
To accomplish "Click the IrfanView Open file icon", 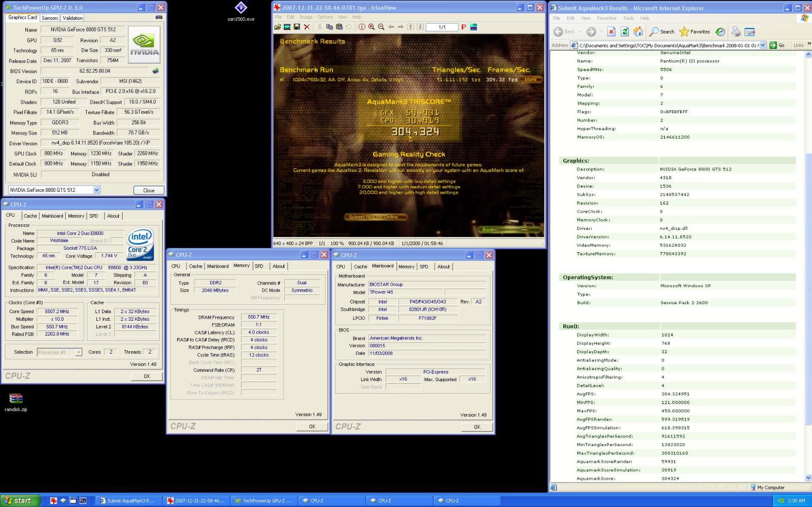I will [x=278, y=27].
